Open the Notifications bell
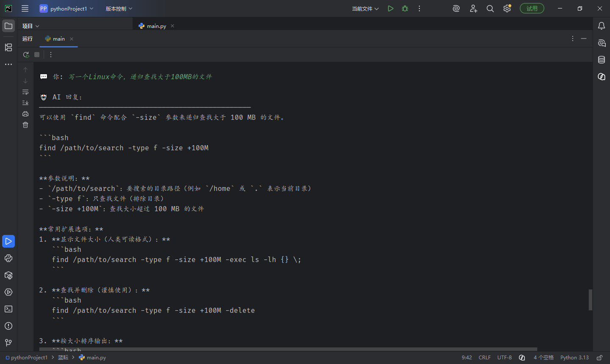This screenshot has width=610, height=364. (x=602, y=26)
